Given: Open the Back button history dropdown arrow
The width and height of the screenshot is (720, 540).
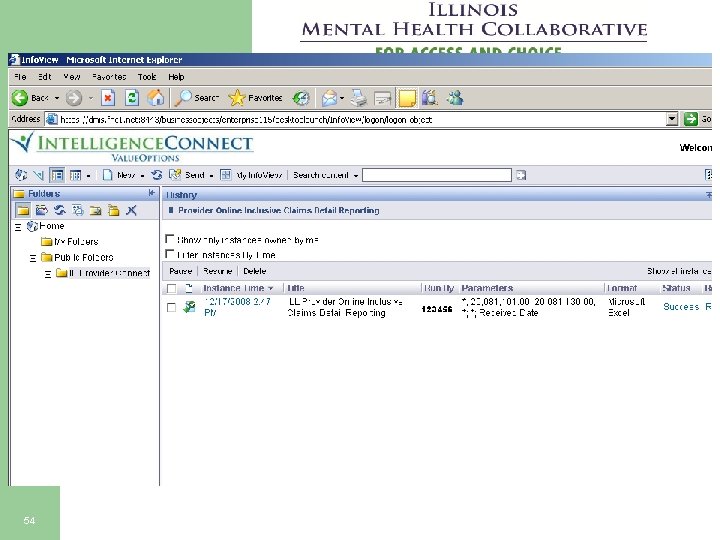Looking at the screenshot, I should coord(57,98).
